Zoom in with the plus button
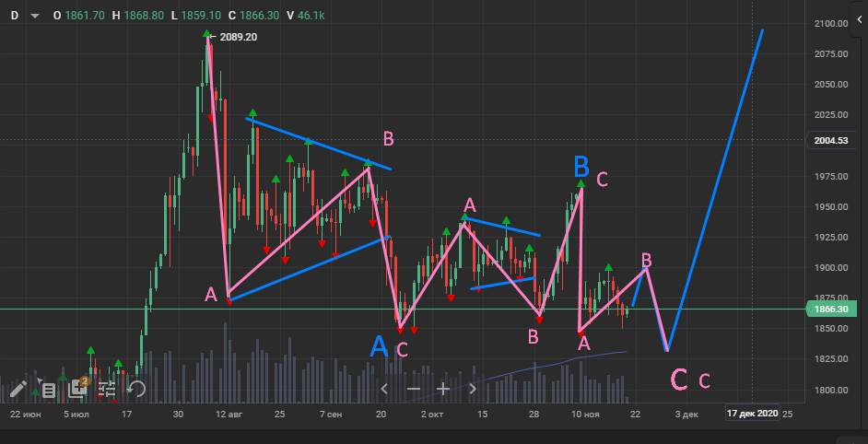This screenshot has width=868, height=444. (x=443, y=390)
